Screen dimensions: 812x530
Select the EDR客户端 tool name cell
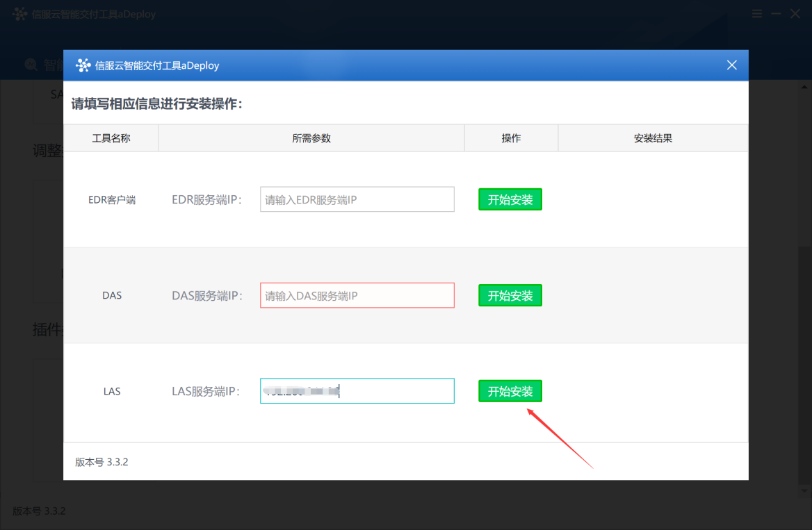coord(112,200)
